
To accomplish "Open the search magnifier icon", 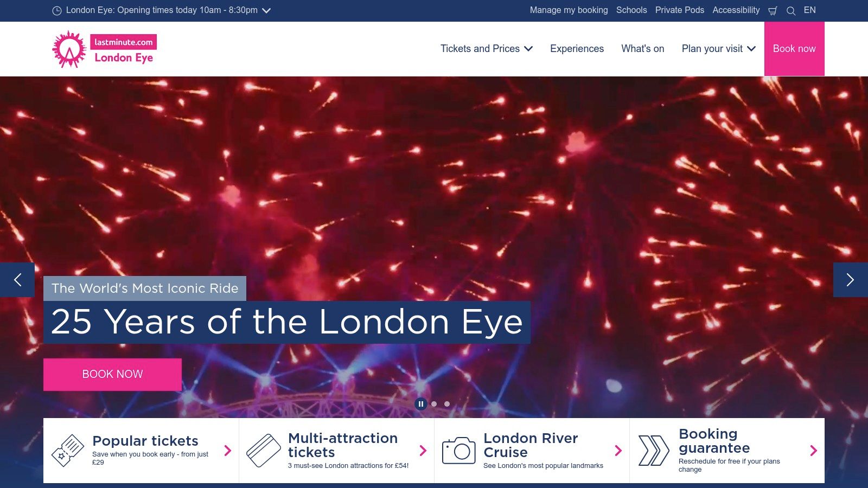I will 791,11.
